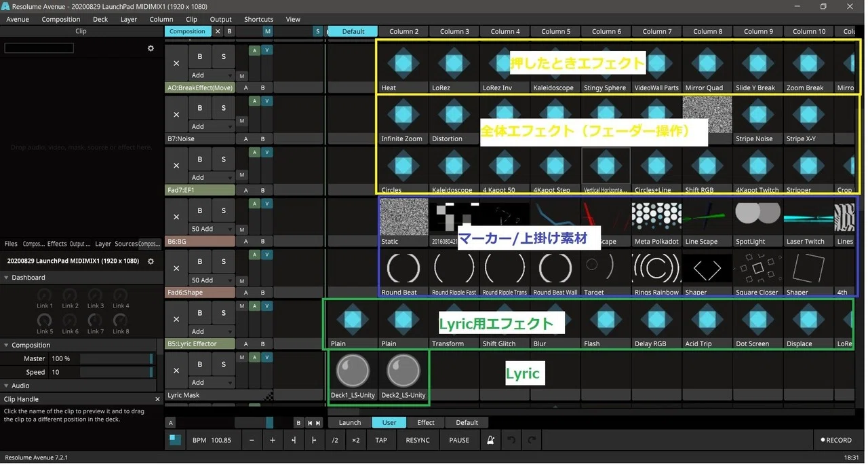Viewport: 868px width, 465px height.
Task: Click the undo arrow in transport bar
Action: [511, 440]
